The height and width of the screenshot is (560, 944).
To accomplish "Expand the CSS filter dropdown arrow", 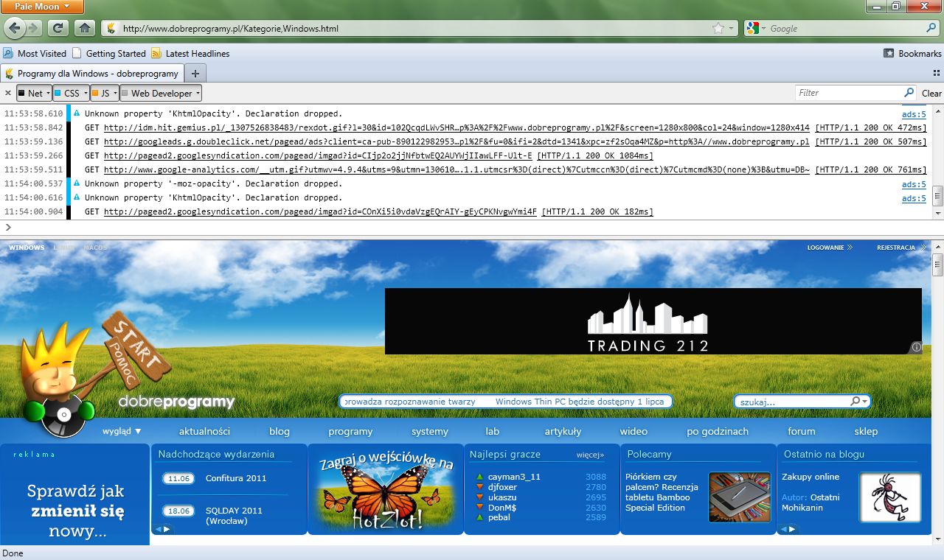I will pos(86,94).
